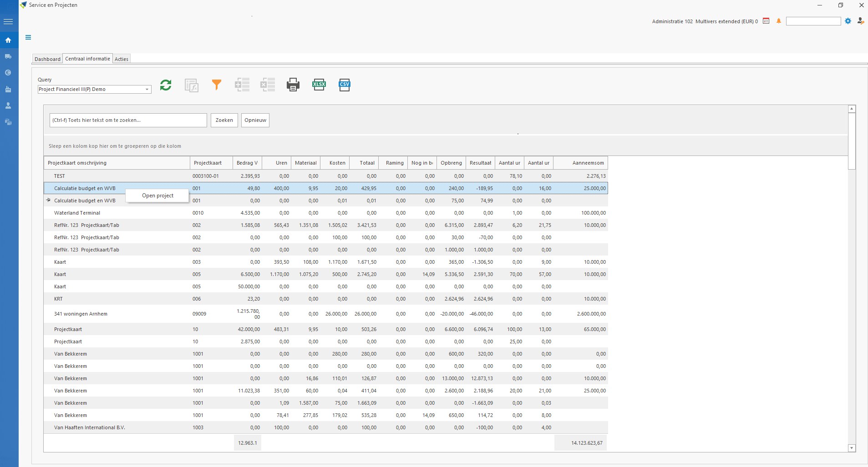Open the calendar icon in header
The height and width of the screenshot is (467, 868).
(x=766, y=21)
